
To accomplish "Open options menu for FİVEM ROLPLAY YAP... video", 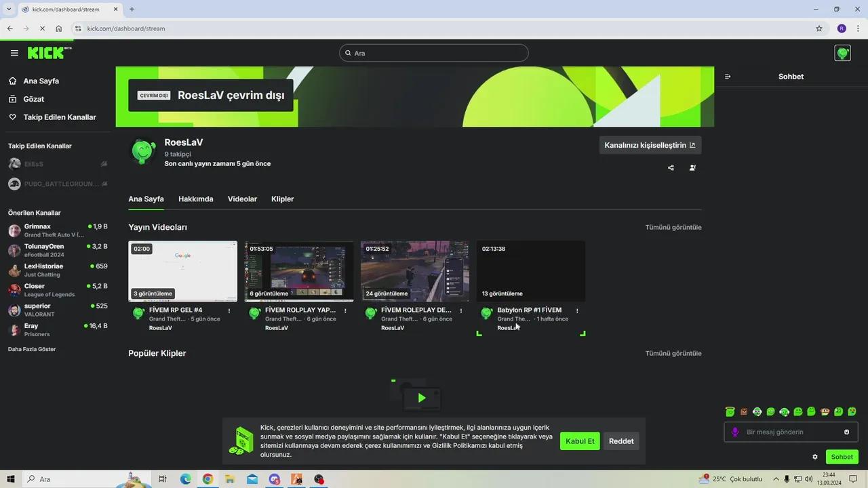I will [345, 311].
